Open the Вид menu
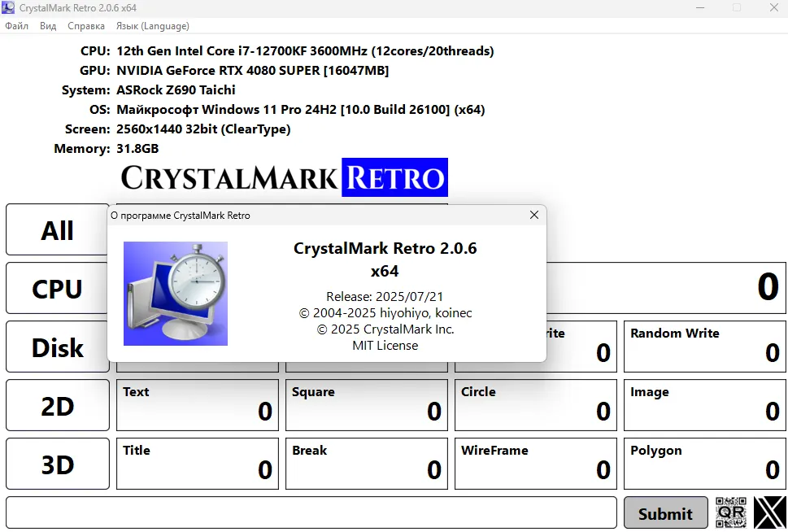Screen dimensions: 788x532 [x=48, y=26]
